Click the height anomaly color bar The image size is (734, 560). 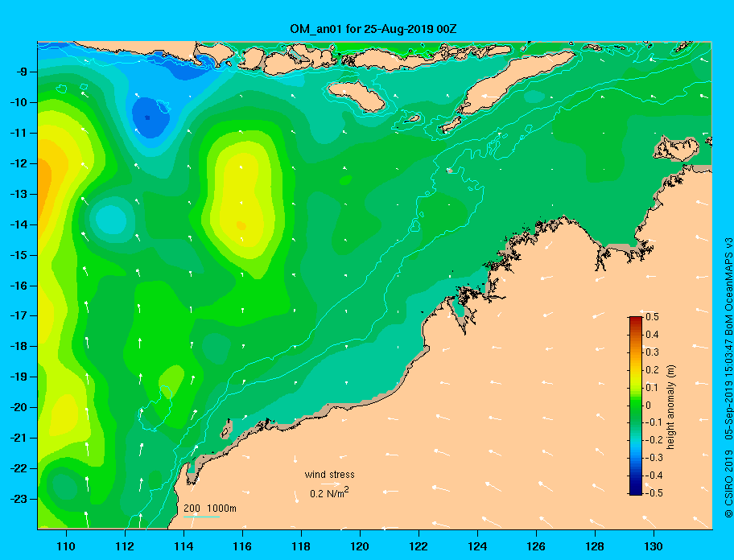click(636, 406)
